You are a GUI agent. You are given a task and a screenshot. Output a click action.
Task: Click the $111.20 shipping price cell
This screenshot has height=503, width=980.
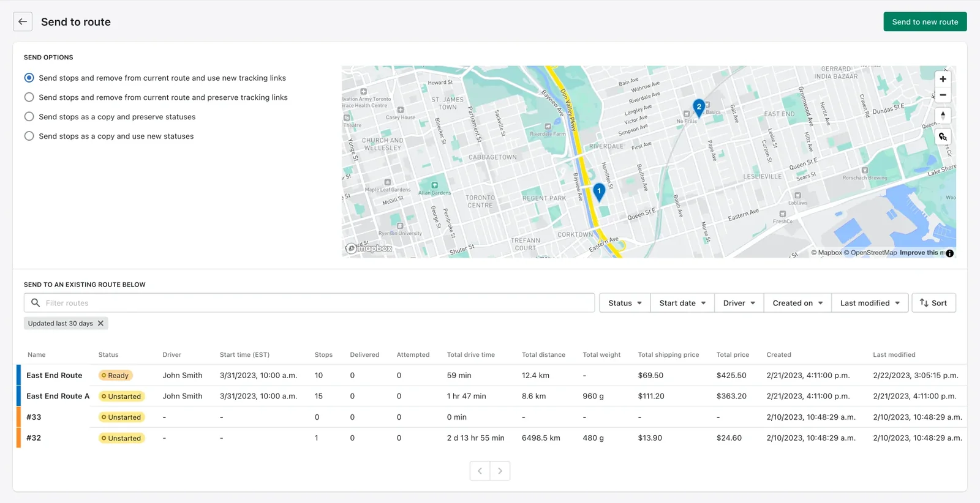pyautogui.click(x=651, y=397)
